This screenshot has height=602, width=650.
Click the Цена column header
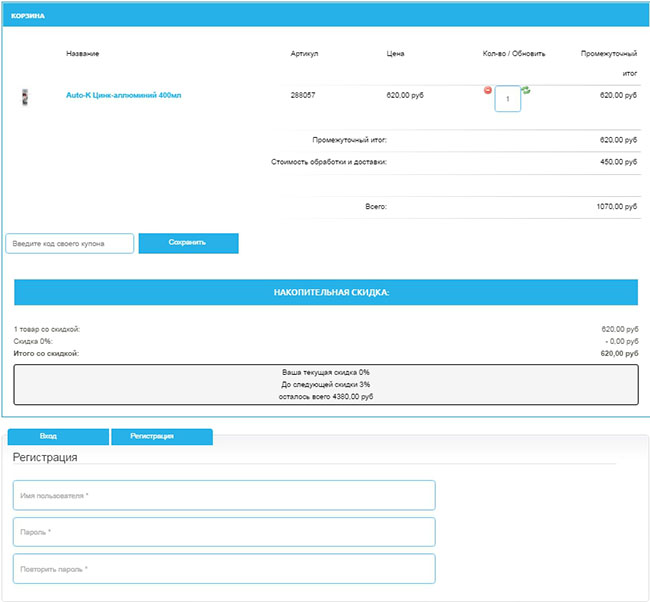tap(396, 53)
